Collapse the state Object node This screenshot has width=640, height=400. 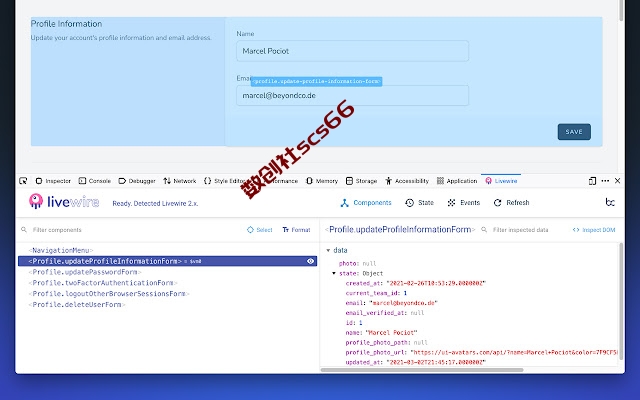pos(334,273)
